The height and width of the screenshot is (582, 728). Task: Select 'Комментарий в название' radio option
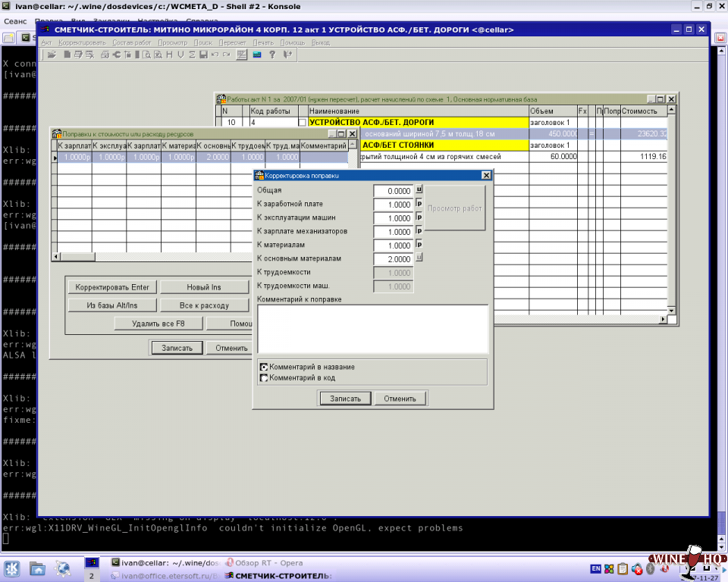[x=264, y=367]
